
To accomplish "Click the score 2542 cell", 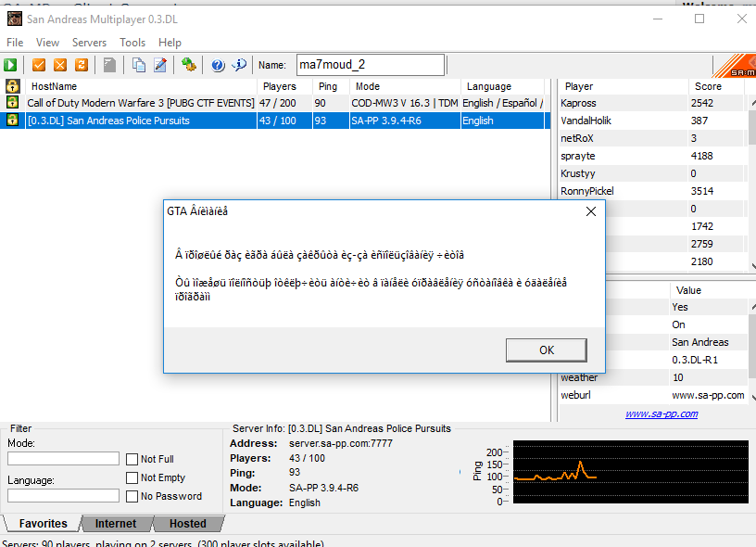I will [x=701, y=103].
